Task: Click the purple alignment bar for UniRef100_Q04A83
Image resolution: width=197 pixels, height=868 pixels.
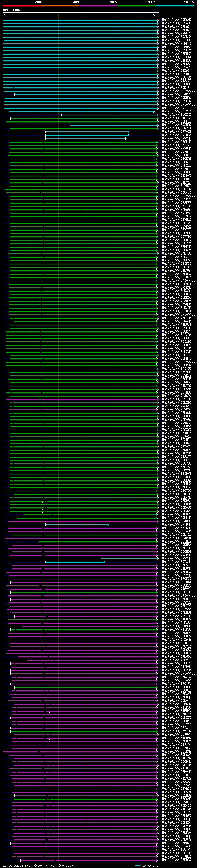Action: pyautogui.click(x=83, y=521)
